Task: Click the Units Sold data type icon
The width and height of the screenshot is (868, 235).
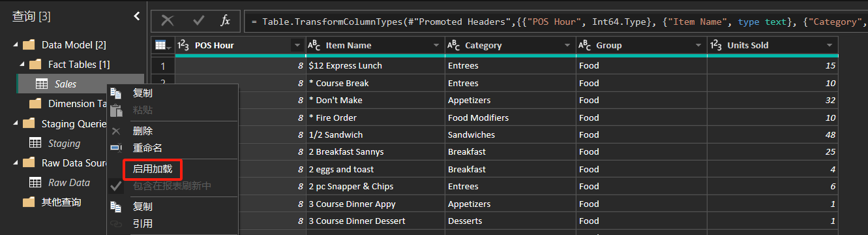Action: [715, 46]
